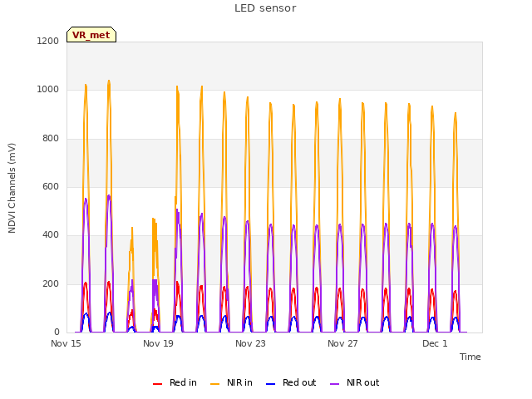The width and height of the screenshot is (532, 399).
Task: Click the Nov 23 x-axis tick label
Action: [250, 343]
